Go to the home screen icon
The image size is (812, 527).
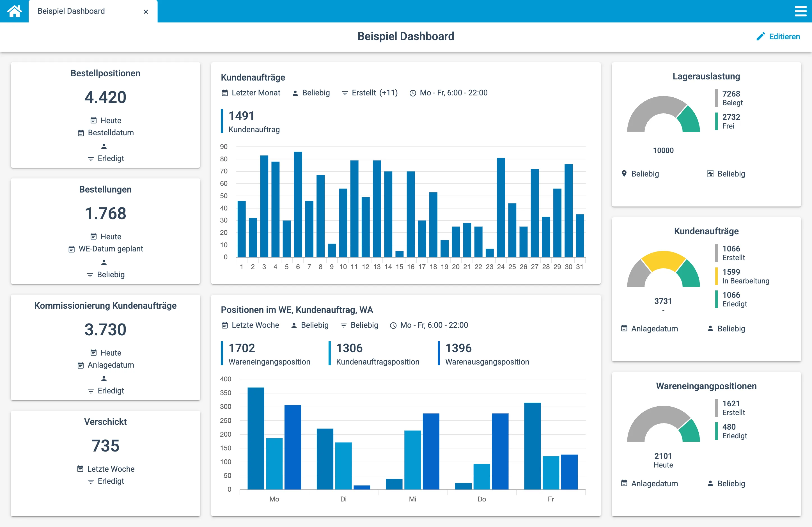14,11
